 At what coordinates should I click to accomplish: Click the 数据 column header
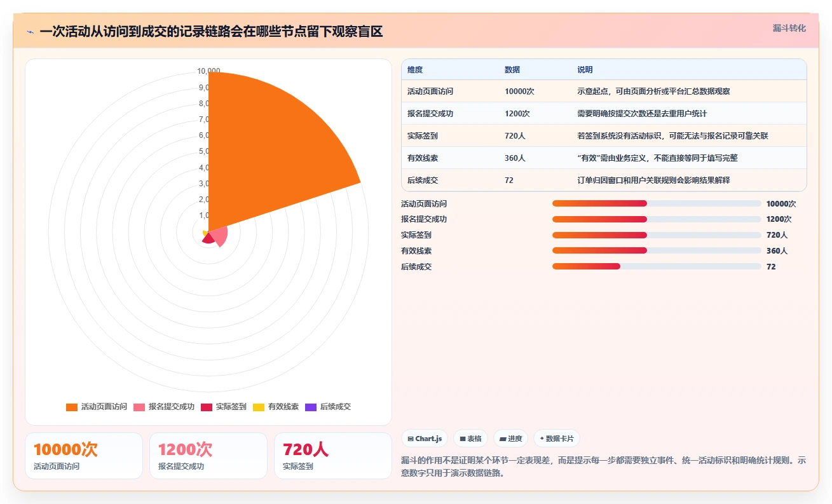(512, 70)
